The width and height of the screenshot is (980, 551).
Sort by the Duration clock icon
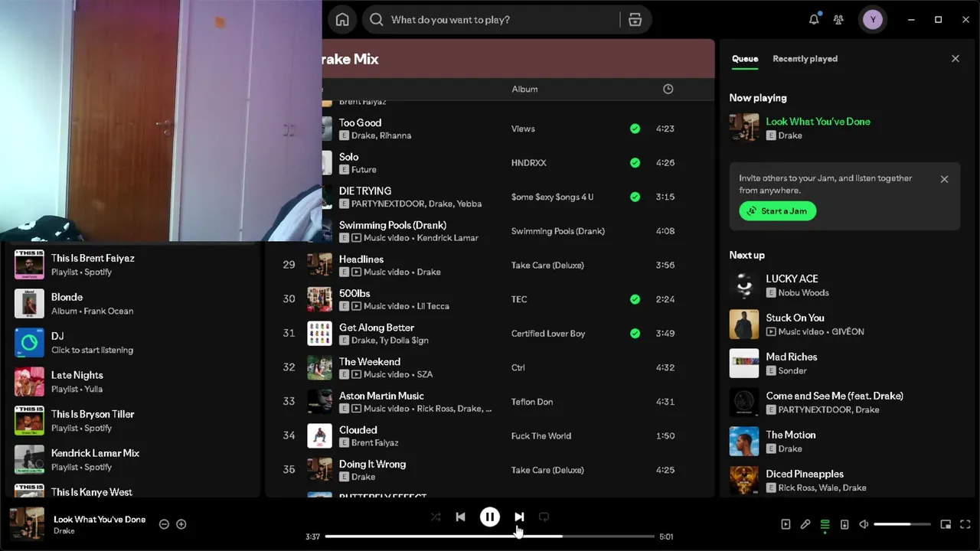point(668,89)
